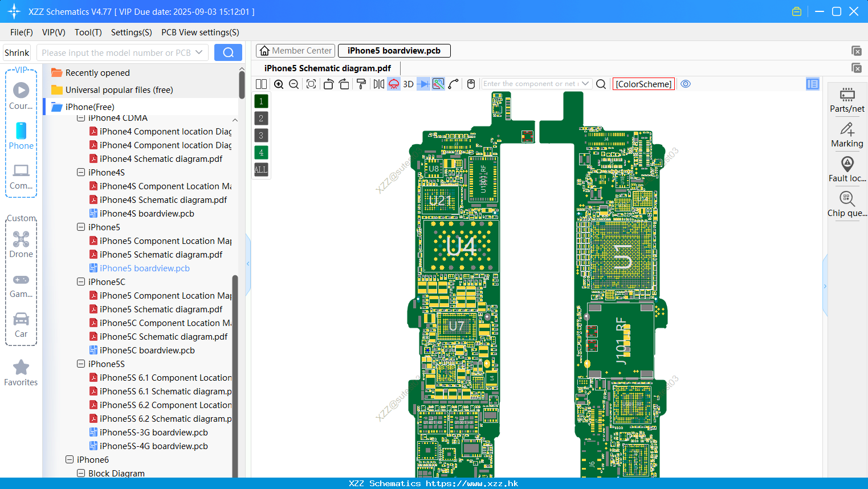Show board layer 2

(261, 119)
